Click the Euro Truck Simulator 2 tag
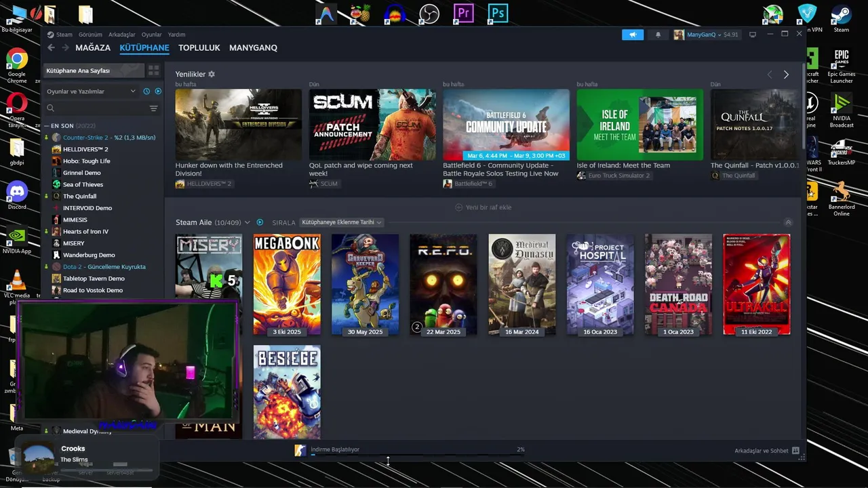 tap(613, 176)
